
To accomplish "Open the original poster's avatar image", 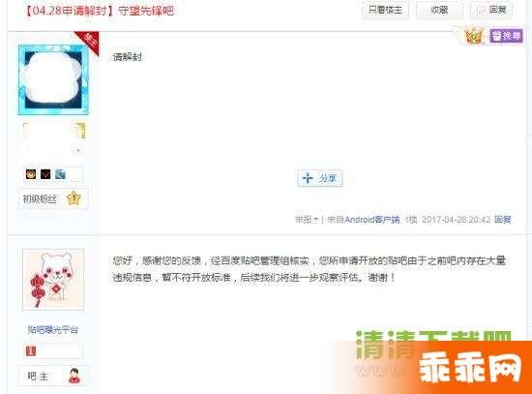I will (x=53, y=79).
